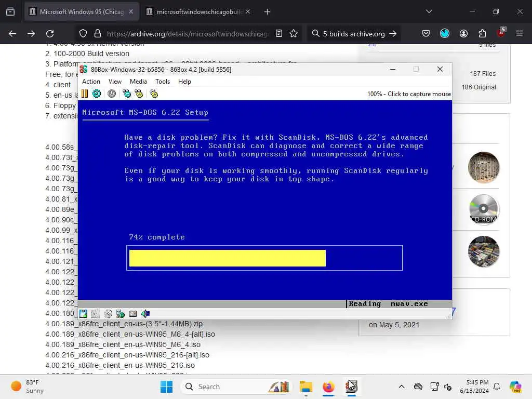Switch to the Microsoft Windows 95 (Chicago) tab
Viewport: 532px width, 399px height.
(x=82, y=12)
